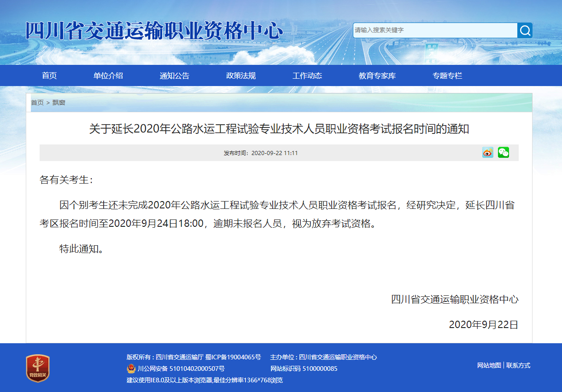Click the site title 四川省交通运输职业资格中心 logo

(x=154, y=31)
